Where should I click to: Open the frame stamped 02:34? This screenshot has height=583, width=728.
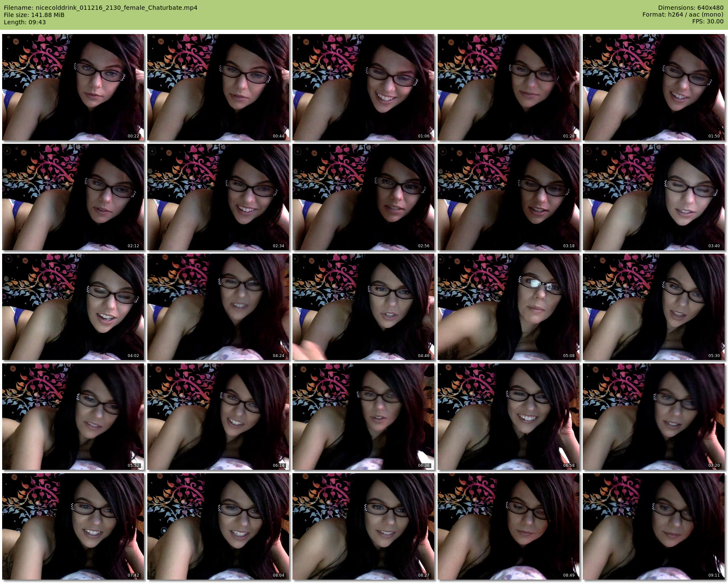(218, 197)
